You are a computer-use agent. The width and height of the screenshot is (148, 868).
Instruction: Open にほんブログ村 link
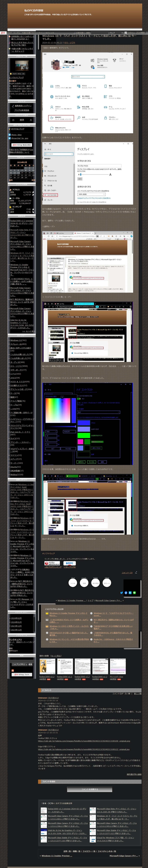pyautogui.click(x=70, y=567)
